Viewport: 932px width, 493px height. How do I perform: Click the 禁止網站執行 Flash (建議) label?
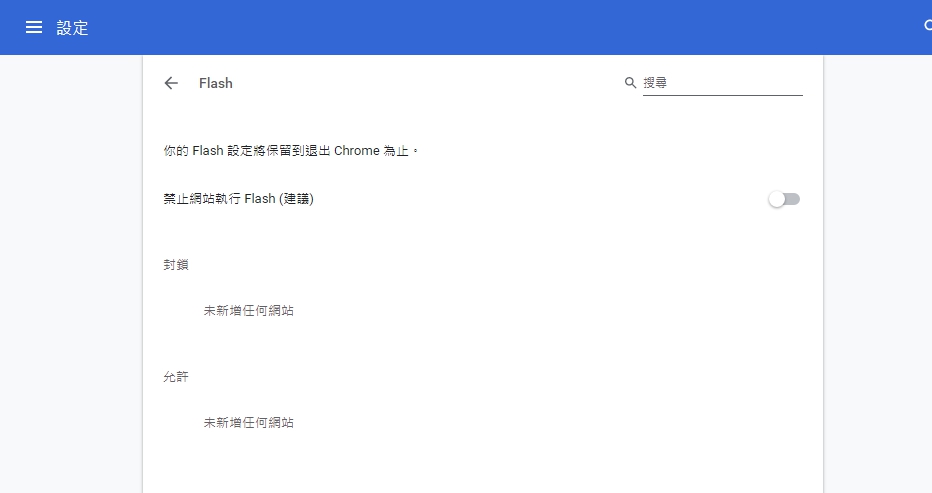coord(238,199)
